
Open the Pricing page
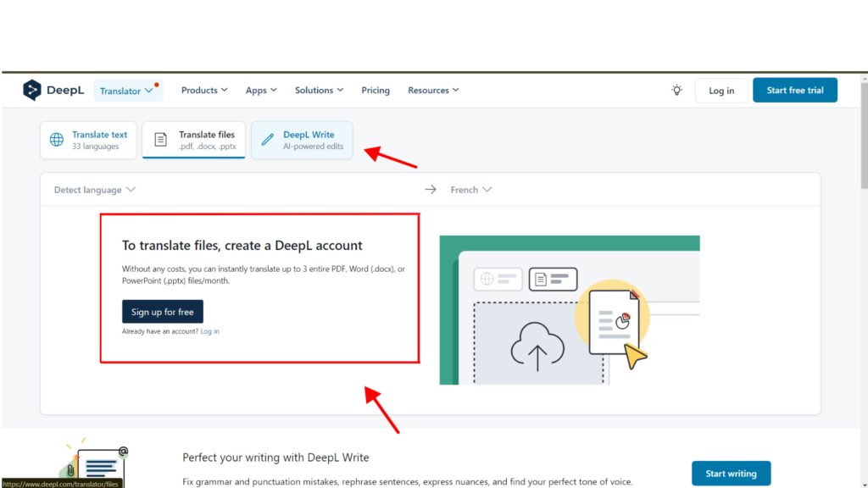(376, 90)
